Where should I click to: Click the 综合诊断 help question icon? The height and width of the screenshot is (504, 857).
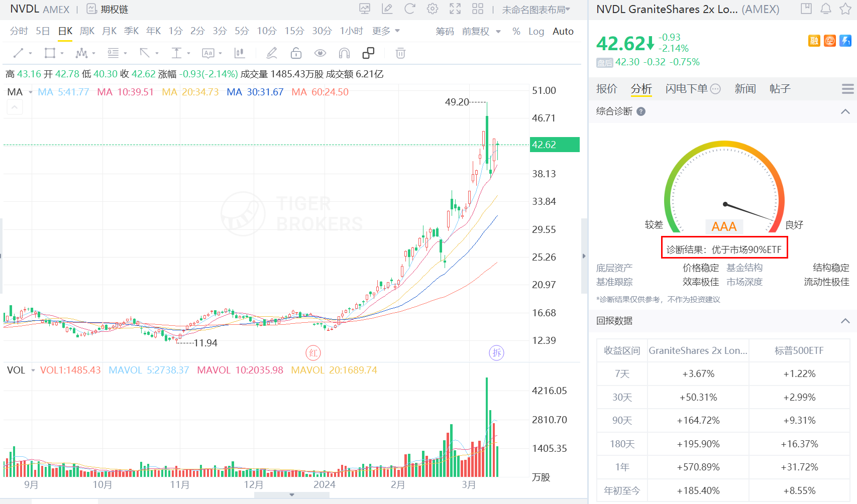(641, 111)
